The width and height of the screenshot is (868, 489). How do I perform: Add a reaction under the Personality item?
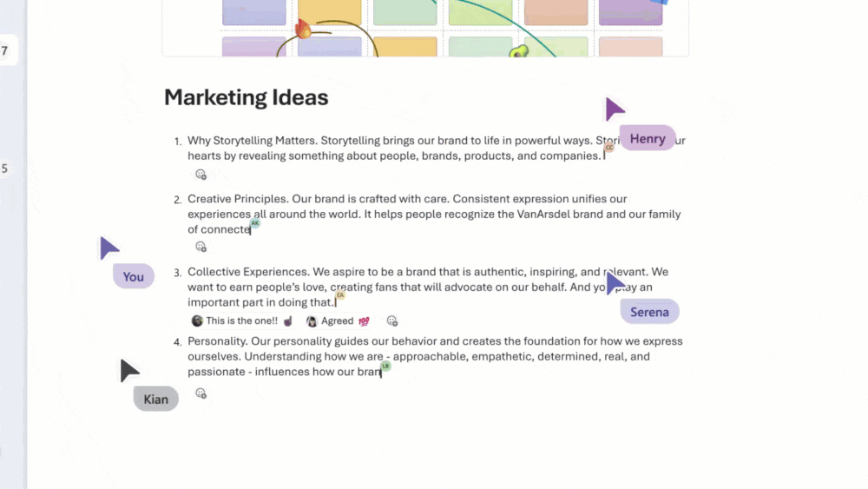point(201,393)
